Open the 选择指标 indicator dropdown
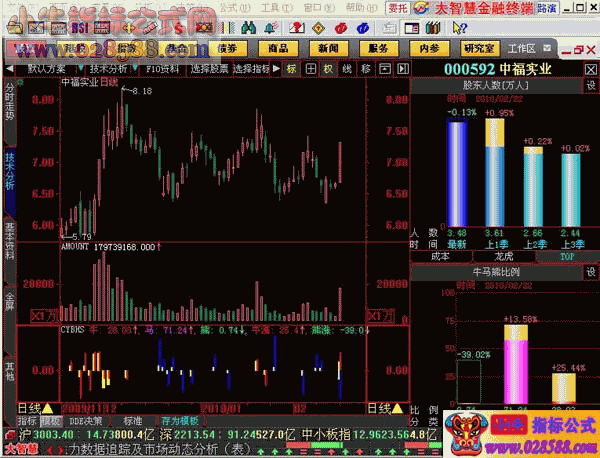600x458 pixels. coord(255,69)
